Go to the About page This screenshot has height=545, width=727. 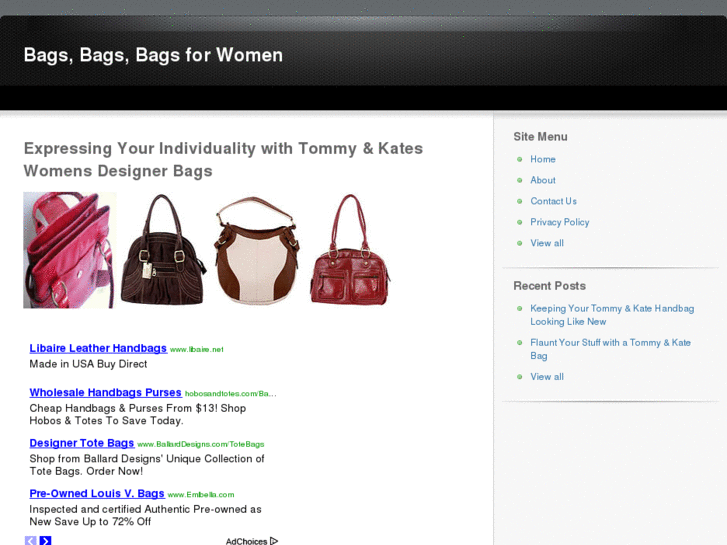[x=542, y=180]
